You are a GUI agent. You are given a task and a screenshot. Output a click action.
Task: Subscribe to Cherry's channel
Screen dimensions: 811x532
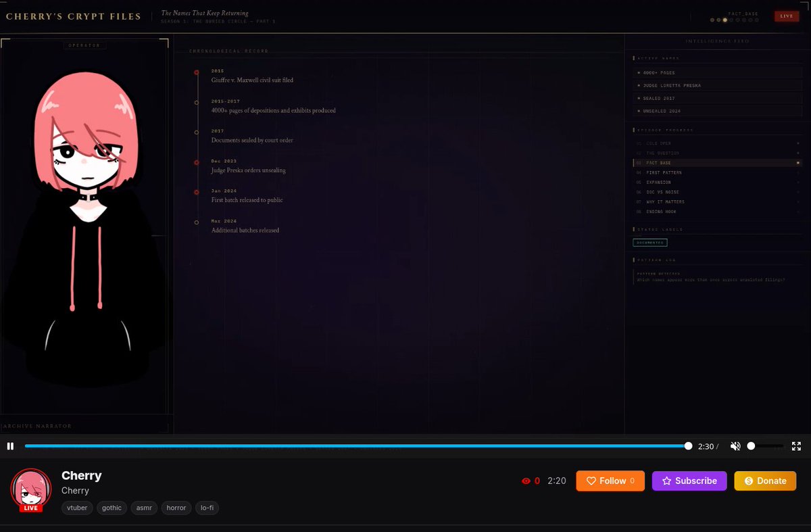[x=689, y=481]
